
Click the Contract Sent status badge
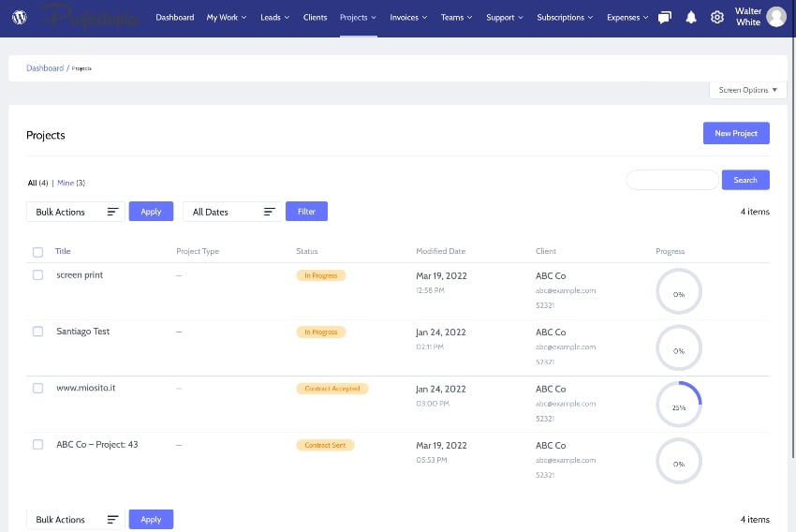click(325, 445)
